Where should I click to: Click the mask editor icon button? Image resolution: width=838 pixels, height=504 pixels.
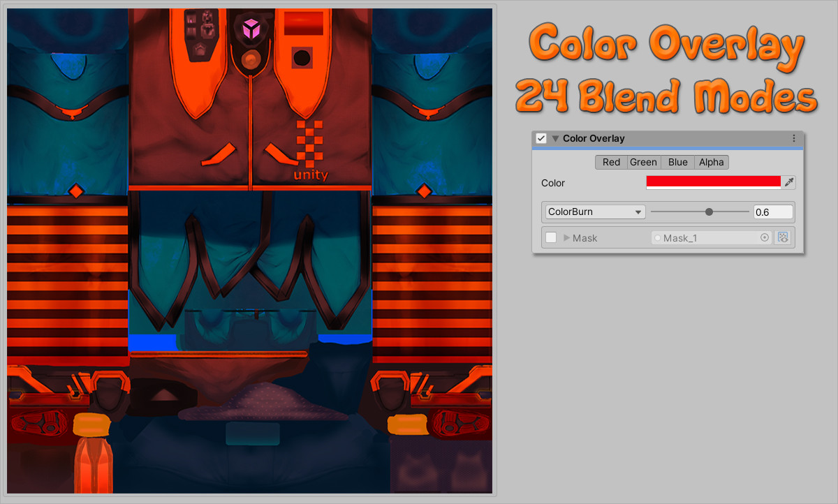(x=782, y=238)
